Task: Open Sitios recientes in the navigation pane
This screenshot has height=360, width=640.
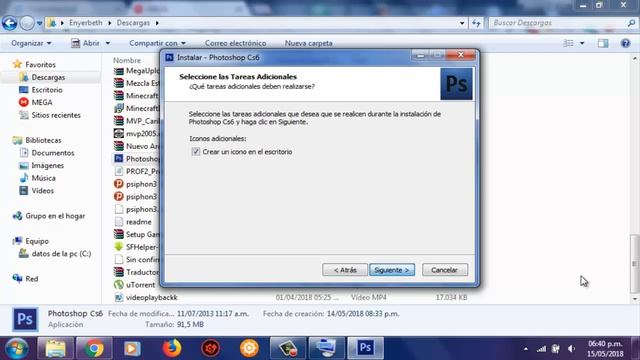Action: point(56,115)
